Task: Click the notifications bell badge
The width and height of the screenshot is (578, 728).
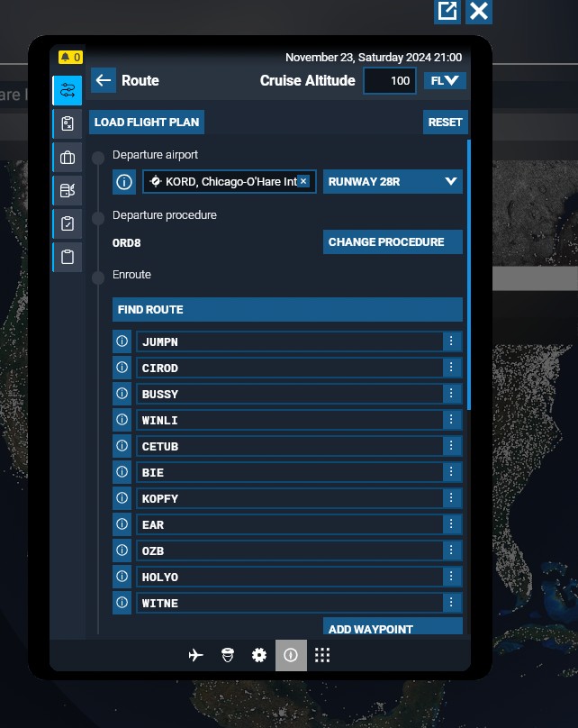Action: pyautogui.click(x=70, y=58)
